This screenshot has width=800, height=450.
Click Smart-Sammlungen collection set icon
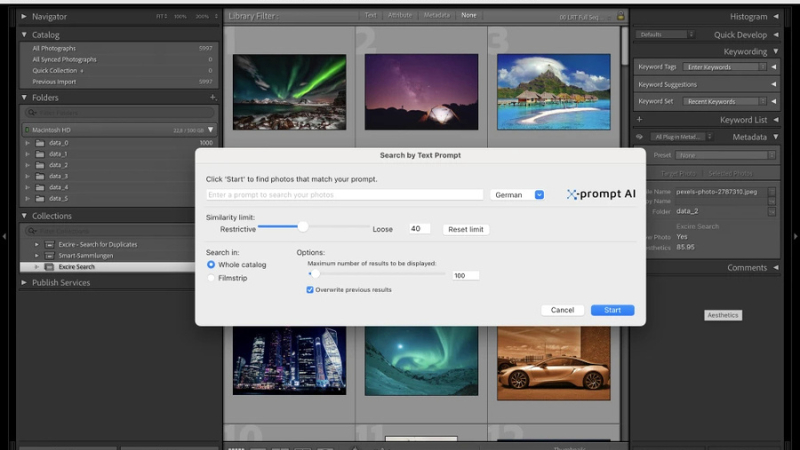pyautogui.click(x=49, y=256)
